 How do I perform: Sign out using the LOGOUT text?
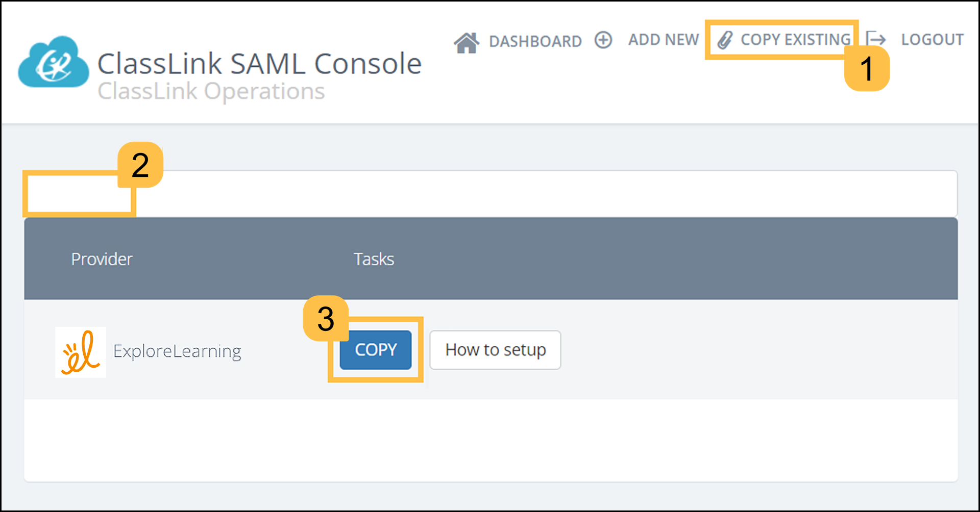pos(932,40)
